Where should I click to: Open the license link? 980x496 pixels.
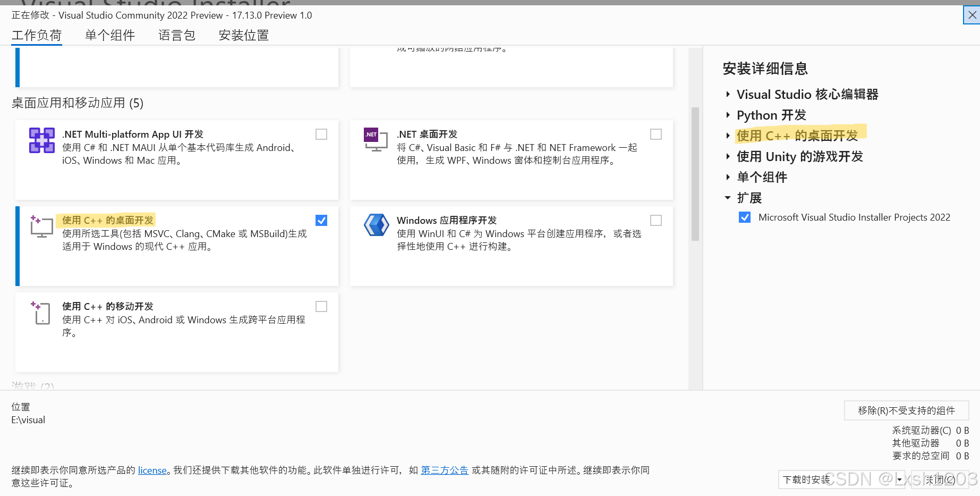(152, 470)
